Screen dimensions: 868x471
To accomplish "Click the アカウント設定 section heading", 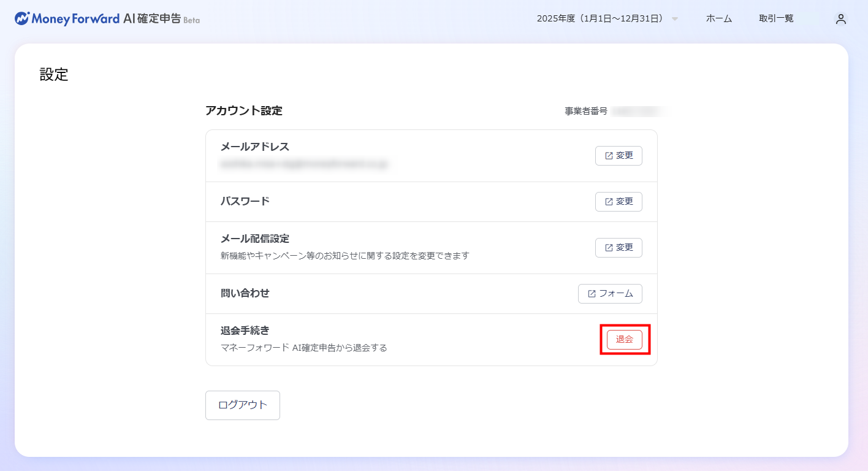I will (x=244, y=111).
